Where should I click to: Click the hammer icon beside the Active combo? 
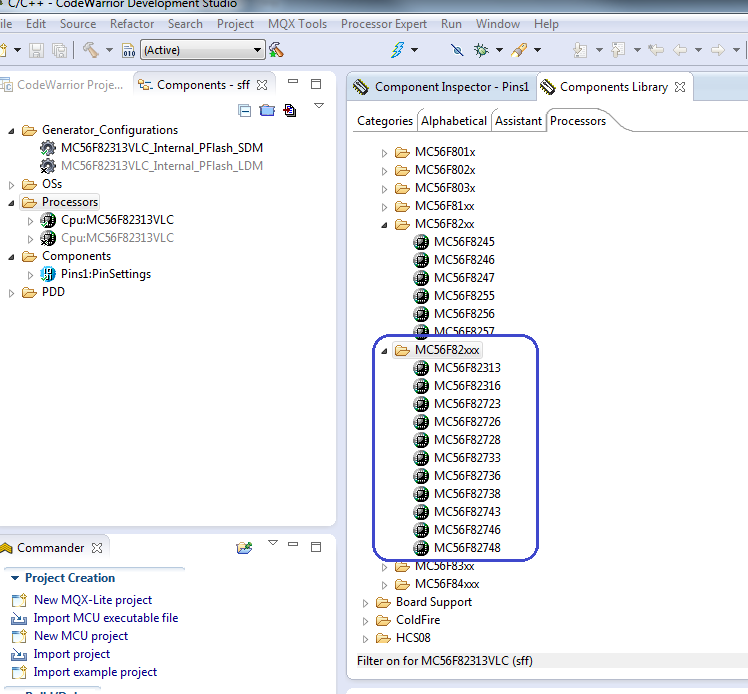coord(276,50)
